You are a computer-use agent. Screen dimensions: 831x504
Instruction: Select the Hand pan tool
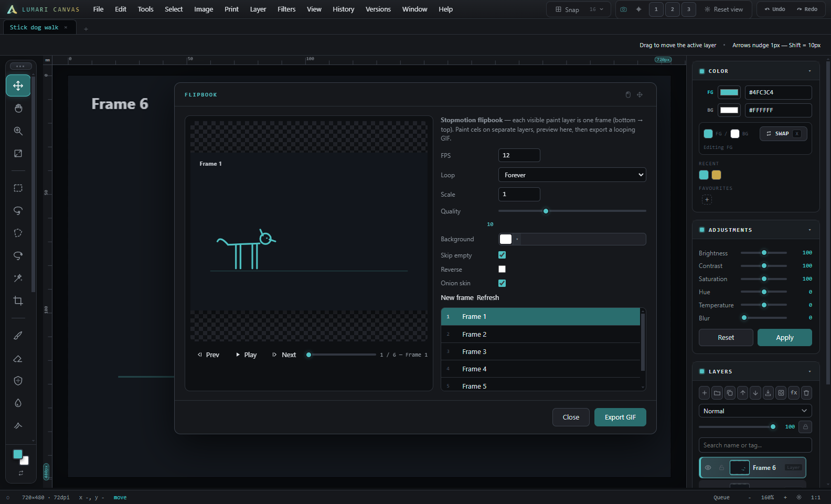pos(18,109)
